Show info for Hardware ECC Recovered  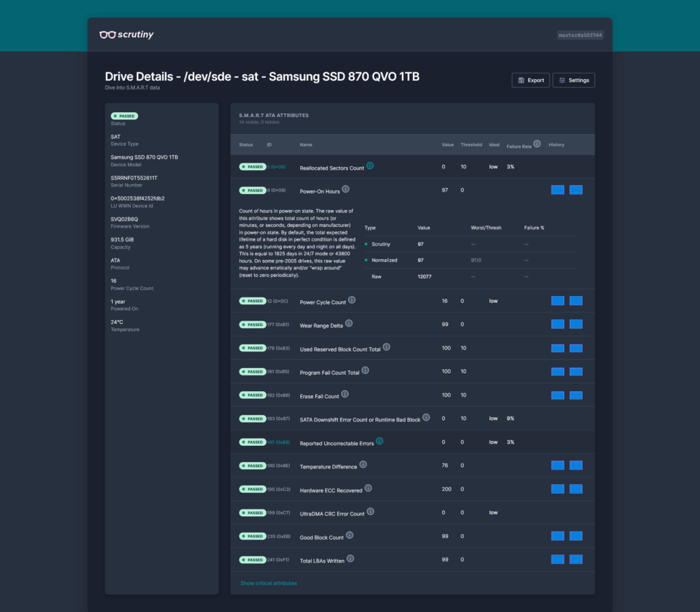coord(368,488)
